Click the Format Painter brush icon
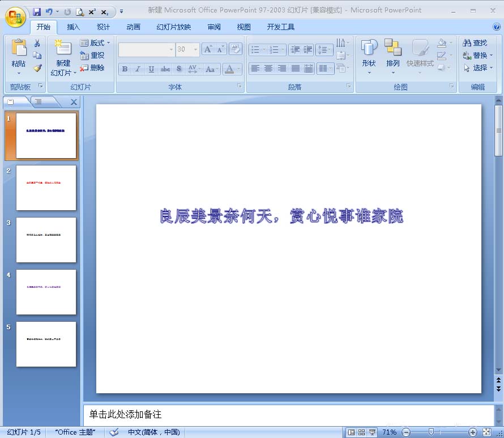The image size is (504, 438). click(x=37, y=68)
